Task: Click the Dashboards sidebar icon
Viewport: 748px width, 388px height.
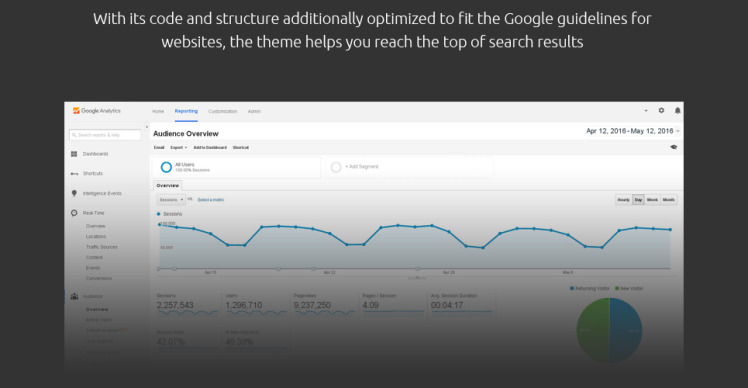Action: click(74, 154)
